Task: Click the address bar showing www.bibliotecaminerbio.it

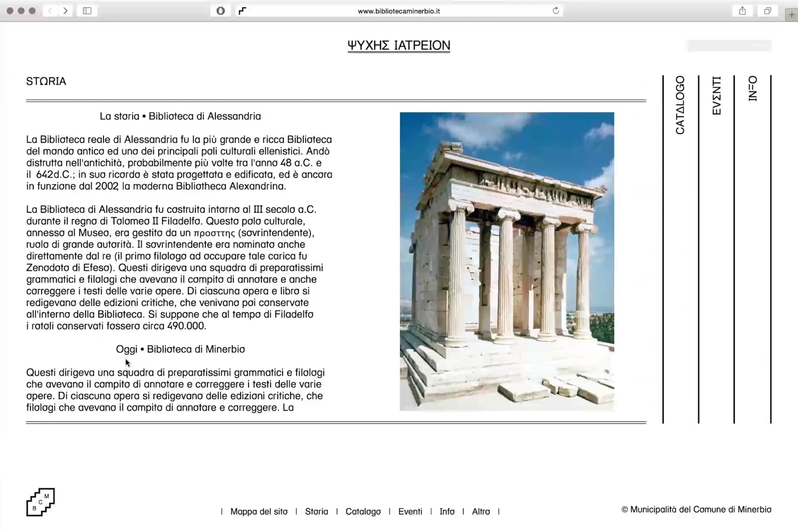Action: click(399, 11)
